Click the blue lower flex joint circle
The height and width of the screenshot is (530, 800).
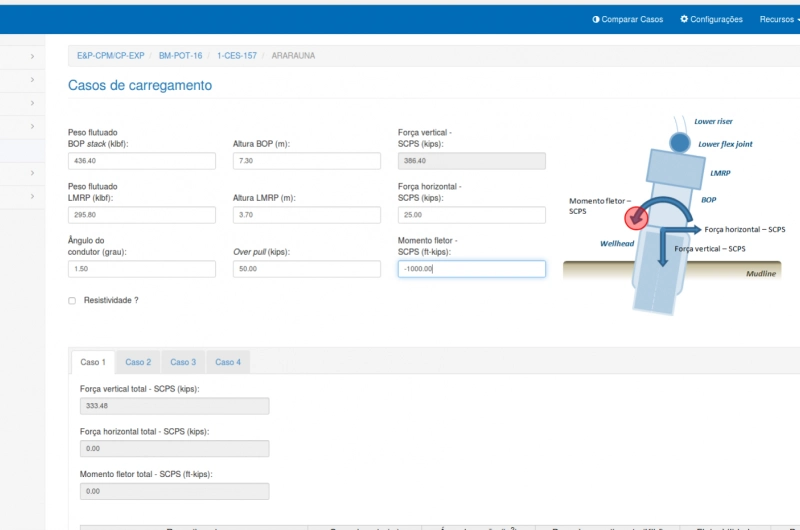click(680, 143)
